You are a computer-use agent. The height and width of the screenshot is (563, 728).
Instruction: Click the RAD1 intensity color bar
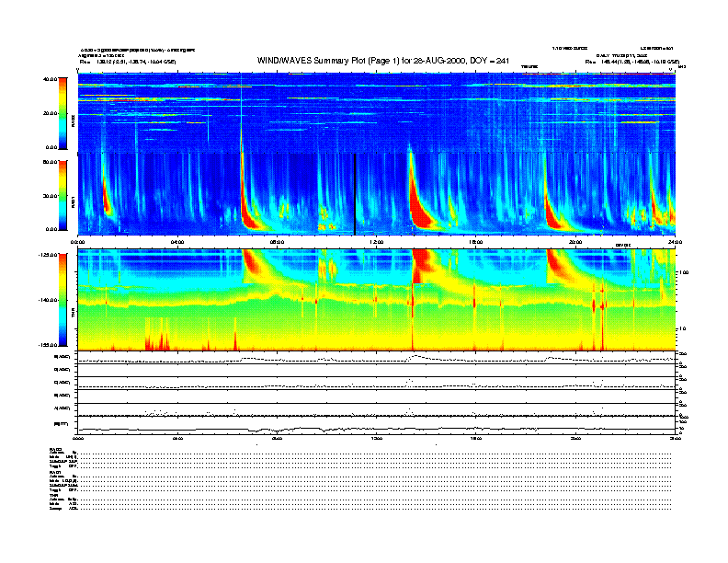point(63,196)
